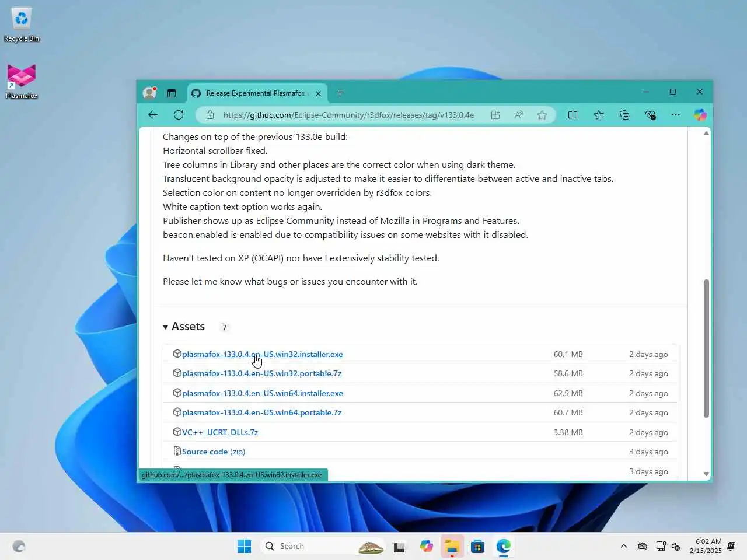Go back to the previous page
747x560 pixels.
click(x=153, y=115)
